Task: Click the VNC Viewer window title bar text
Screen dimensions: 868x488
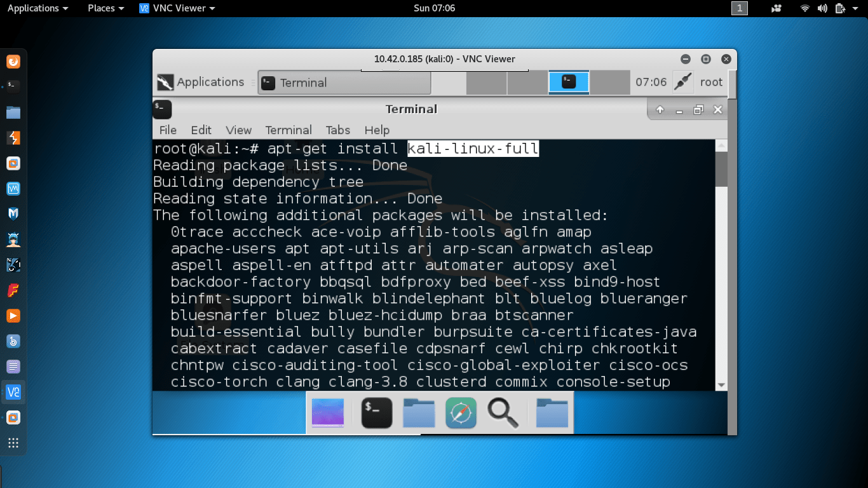Action: (x=445, y=59)
